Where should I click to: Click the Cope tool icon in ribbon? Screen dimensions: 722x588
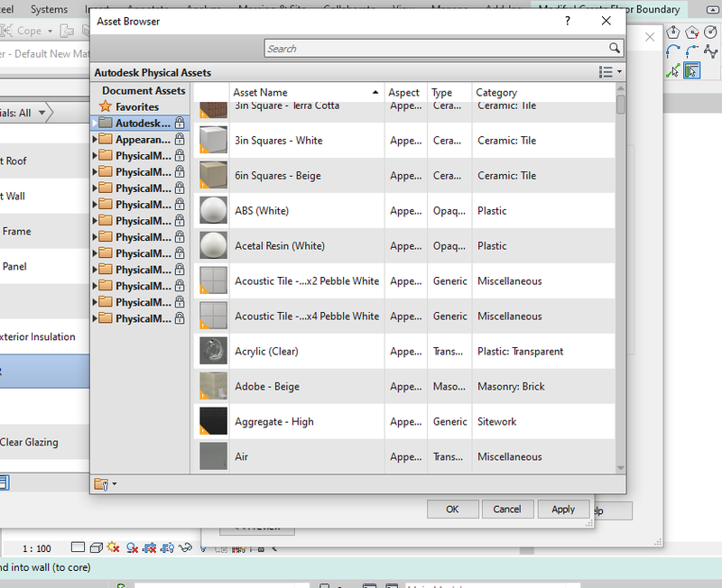pos(6,31)
